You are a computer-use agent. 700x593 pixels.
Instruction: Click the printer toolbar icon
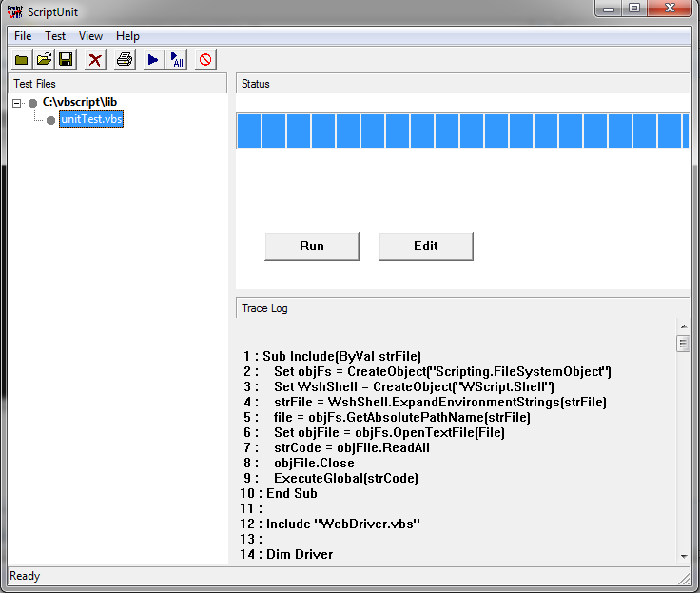tap(125, 60)
